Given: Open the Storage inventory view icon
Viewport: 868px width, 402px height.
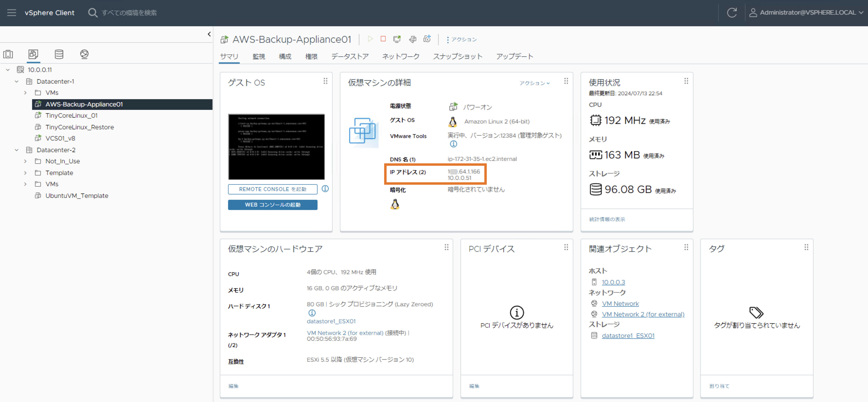Looking at the screenshot, I should [x=59, y=54].
